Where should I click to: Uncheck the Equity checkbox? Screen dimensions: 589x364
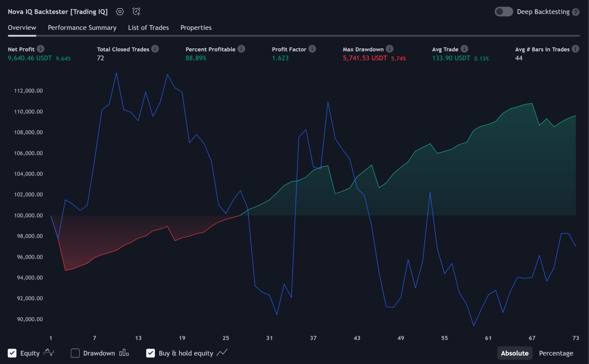click(12, 353)
